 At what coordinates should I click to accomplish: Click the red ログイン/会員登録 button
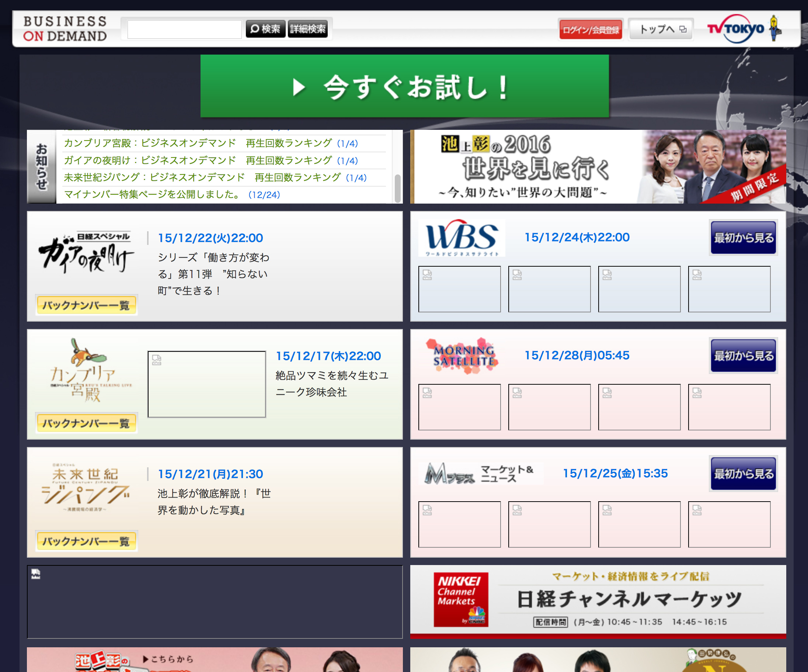tap(590, 30)
